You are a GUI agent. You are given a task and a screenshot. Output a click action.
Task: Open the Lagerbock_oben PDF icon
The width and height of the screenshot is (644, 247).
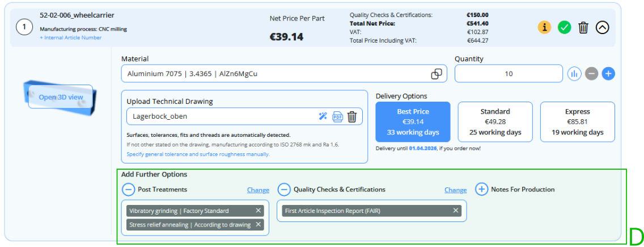[x=337, y=116]
